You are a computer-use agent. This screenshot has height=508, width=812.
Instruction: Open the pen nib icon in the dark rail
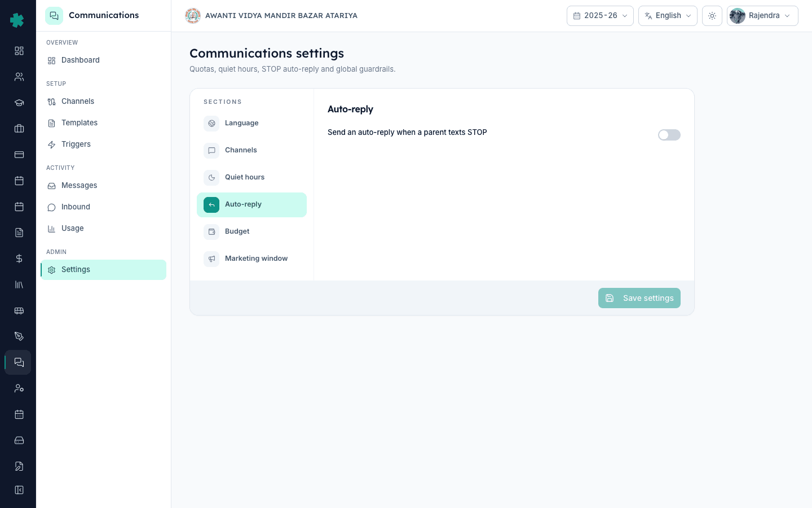(19, 336)
